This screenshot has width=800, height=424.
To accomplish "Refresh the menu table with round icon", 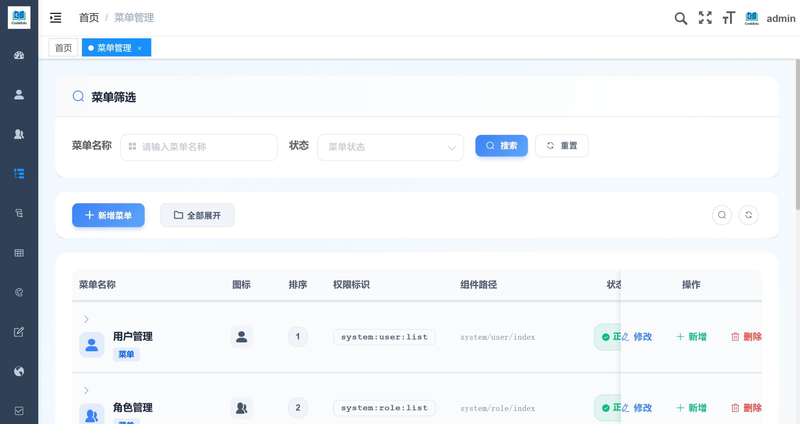I will click(748, 215).
